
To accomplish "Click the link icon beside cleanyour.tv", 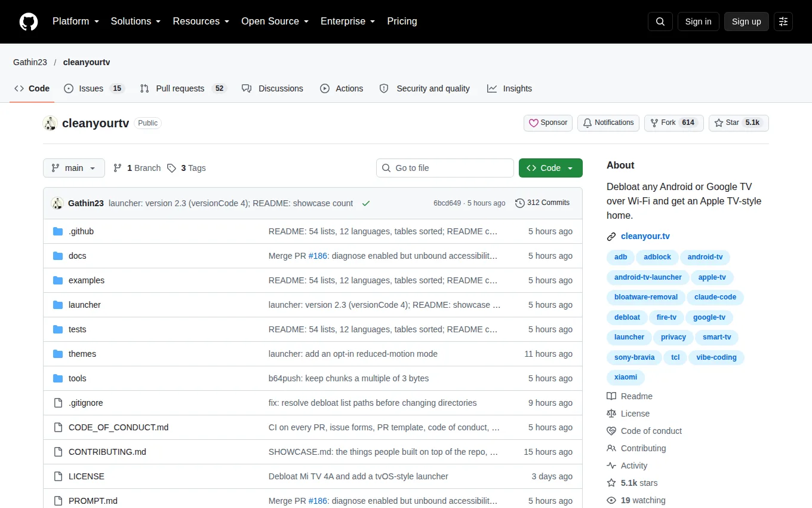I will [611, 237].
